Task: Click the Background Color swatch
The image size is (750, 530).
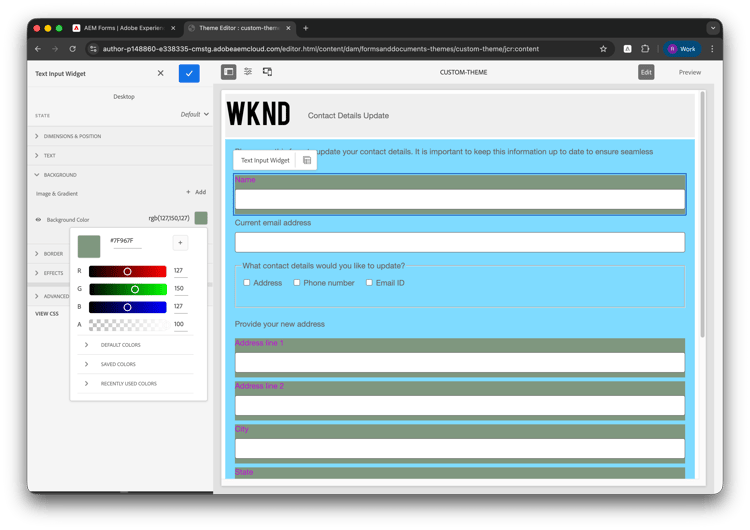Action: pos(201,218)
